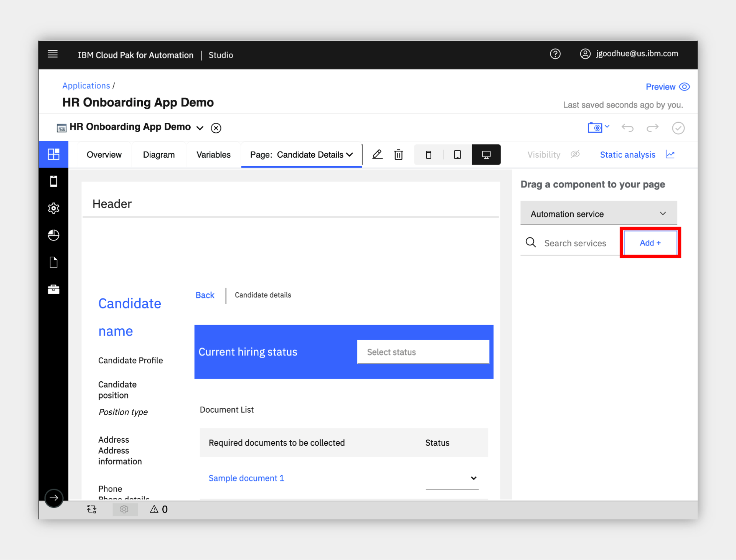Click the Search services input field
736x560 pixels.
pyautogui.click(x=575, y=243)
